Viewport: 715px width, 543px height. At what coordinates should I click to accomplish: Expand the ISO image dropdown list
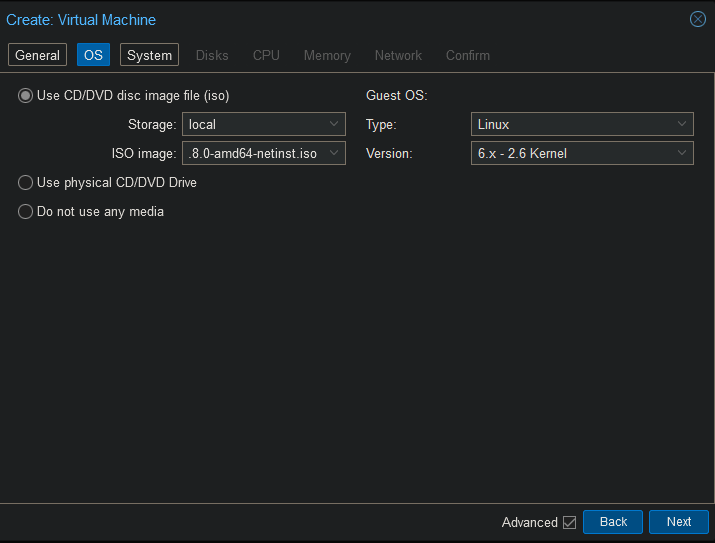pyautogui.click(x=334, y=154)
